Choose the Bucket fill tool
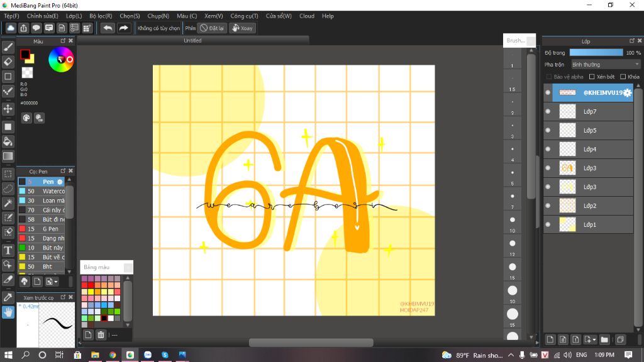 tap(8, 141)
